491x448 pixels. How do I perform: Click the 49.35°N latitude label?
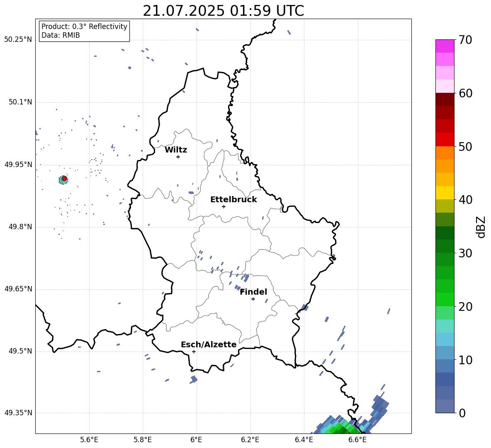18,413
